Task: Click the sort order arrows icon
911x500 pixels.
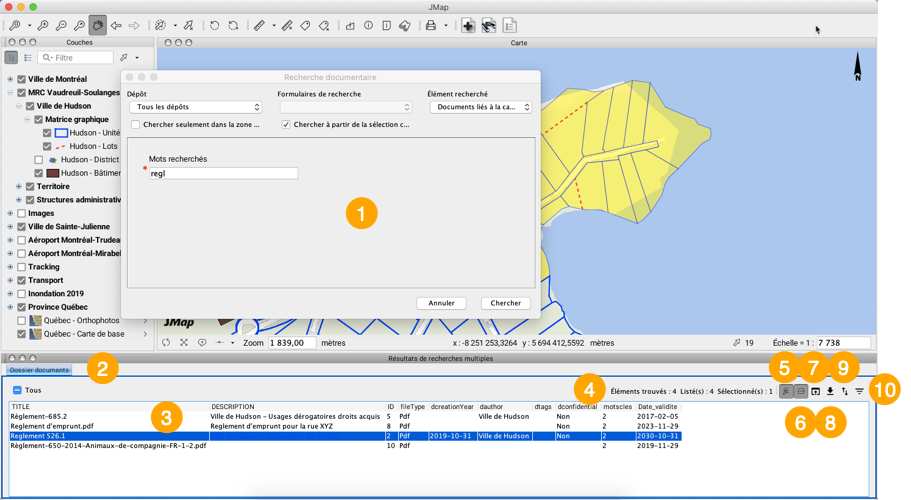Action: pos(845,391)
